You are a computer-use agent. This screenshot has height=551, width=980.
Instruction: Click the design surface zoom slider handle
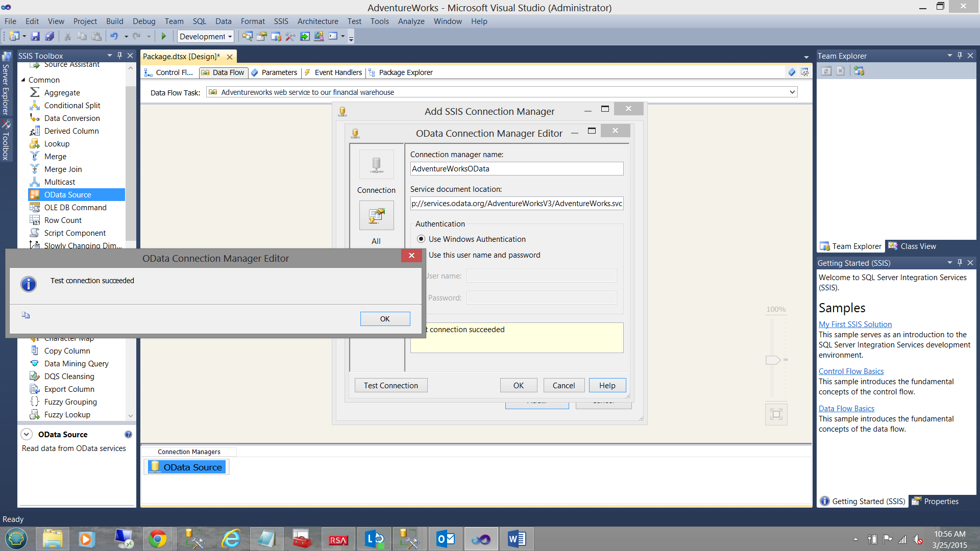tap(773, 360)
